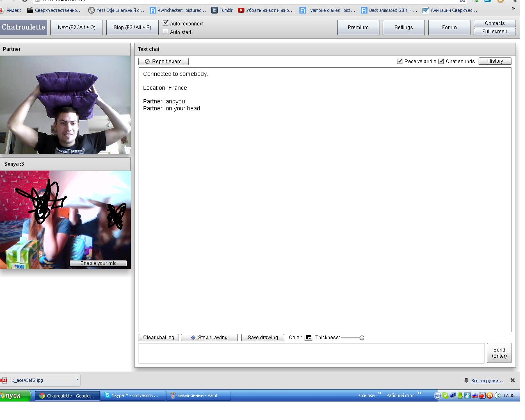Viewport: 525px width, 420px height.
Task: Open Все загрузки link
Action: [487, 381]
